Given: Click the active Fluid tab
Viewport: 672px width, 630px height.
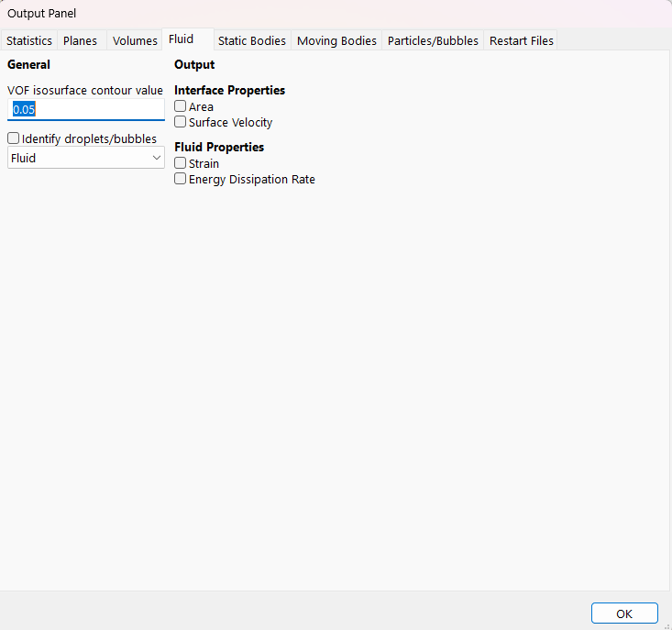Looking at the screenshot, I should coord(181,39).
